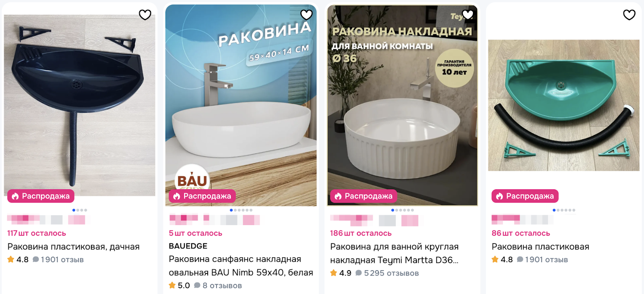Open green plastic sink product photo
This screenshot has height=294, width=644.
click(x=563, y=105)
